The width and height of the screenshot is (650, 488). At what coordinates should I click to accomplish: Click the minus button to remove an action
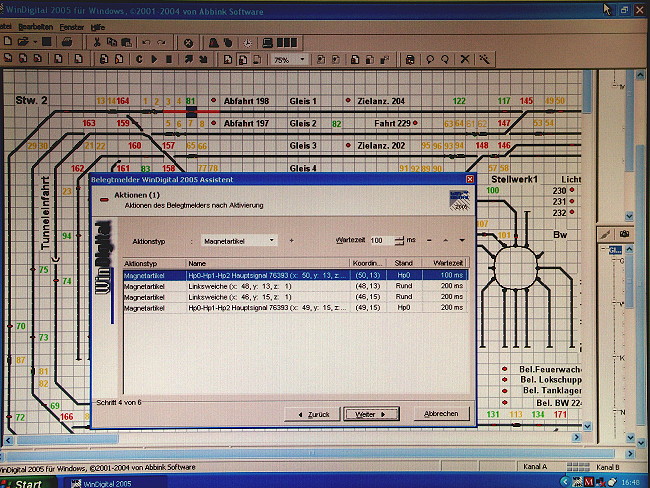pyautogui.click(x=429, y=240)
